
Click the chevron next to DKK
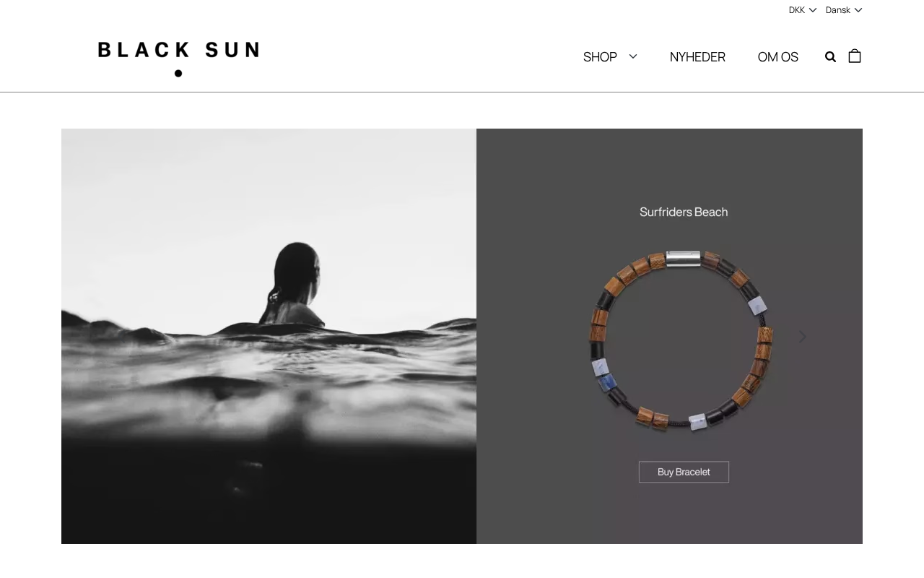click(x=813, y=10)
